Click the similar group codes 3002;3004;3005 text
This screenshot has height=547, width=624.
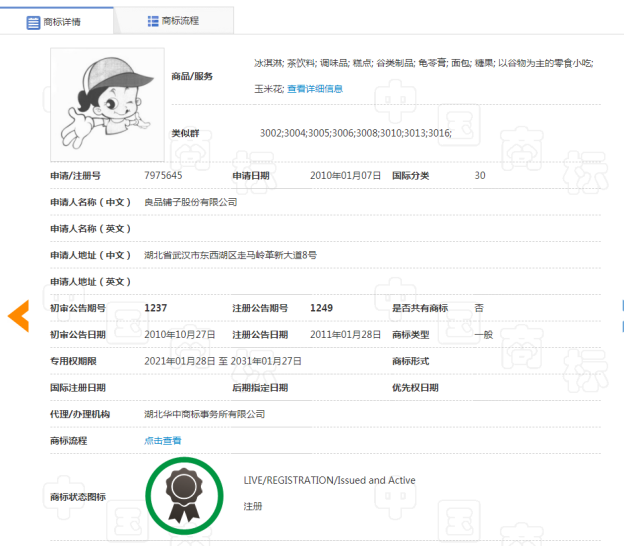coord(355,133)
